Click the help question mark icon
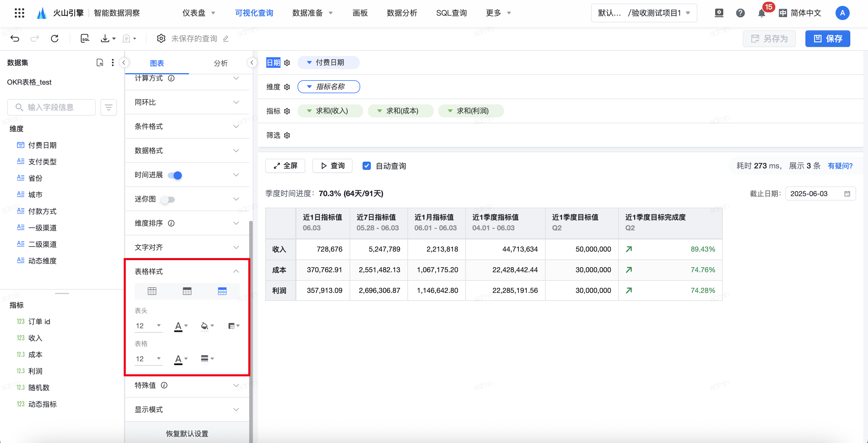 point(740,13)
